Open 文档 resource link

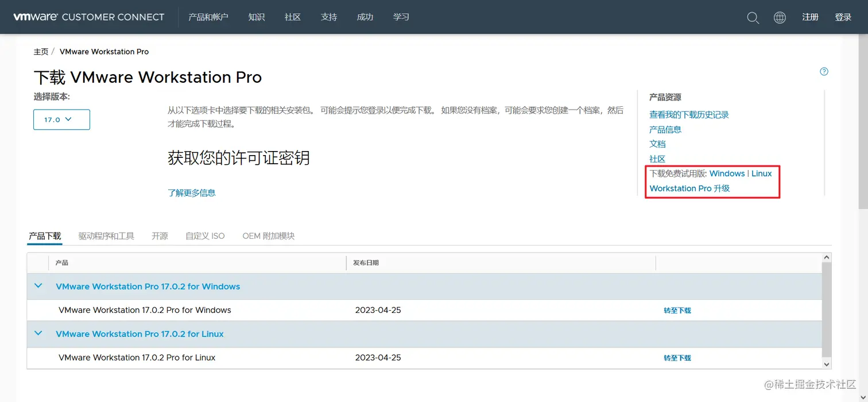point(657,144)
